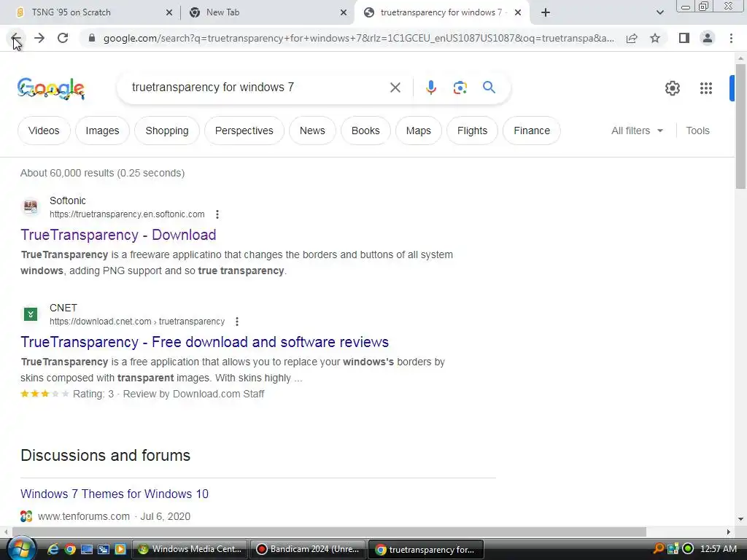
Task: Switch to the 'New Tab' tab
Action: (267, 12)
